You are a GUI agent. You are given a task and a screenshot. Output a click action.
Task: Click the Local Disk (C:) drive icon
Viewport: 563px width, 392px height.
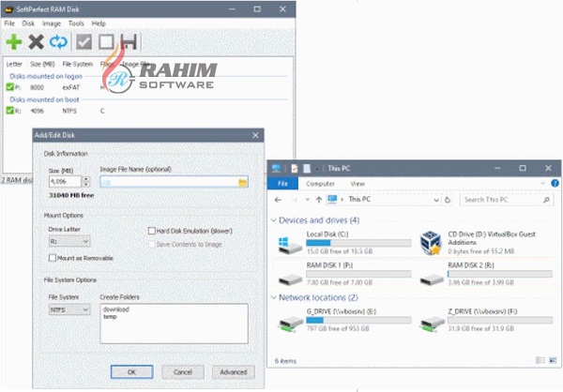point(289,245)
